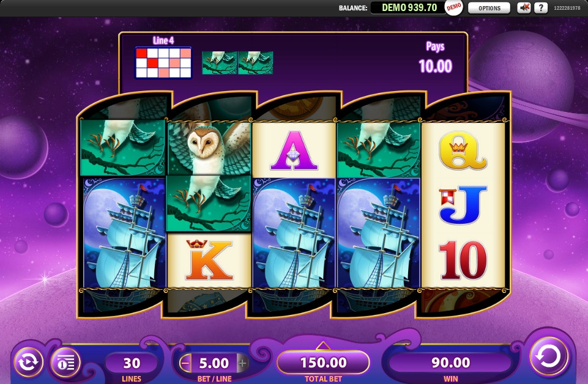Click the Line 4 payline grid
Screen dimensions: 588x384
(163, 62)
